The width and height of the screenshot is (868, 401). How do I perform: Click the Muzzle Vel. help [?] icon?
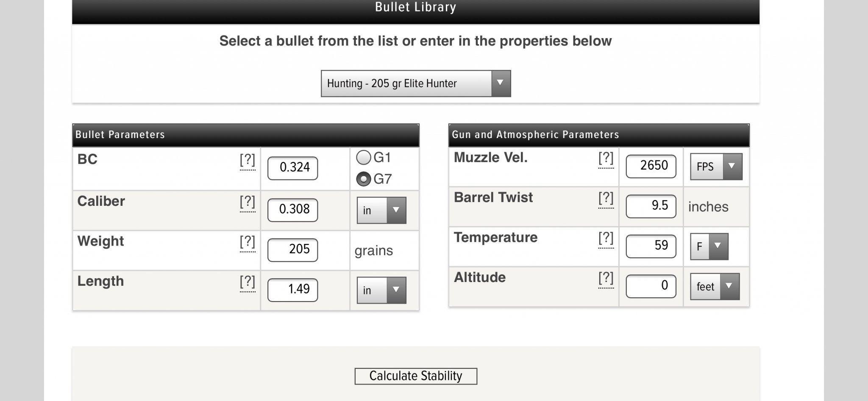pyautogui.click(x=606, y=158)
